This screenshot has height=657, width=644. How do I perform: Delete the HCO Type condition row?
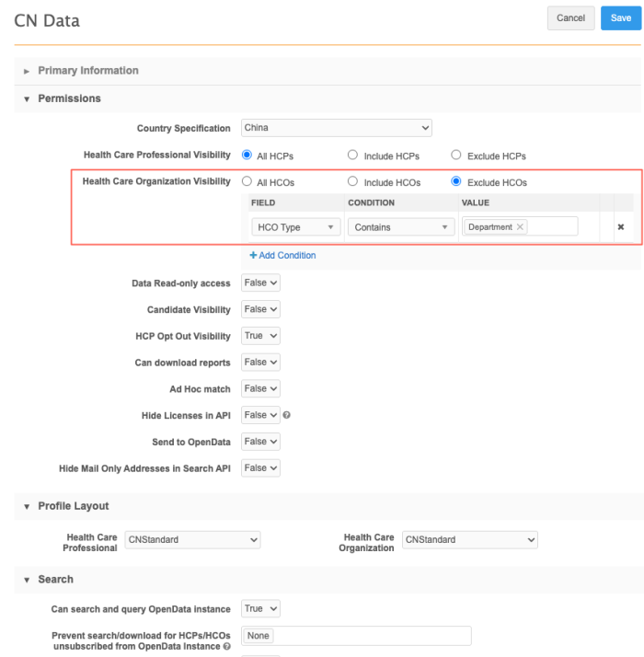[620, 227]
